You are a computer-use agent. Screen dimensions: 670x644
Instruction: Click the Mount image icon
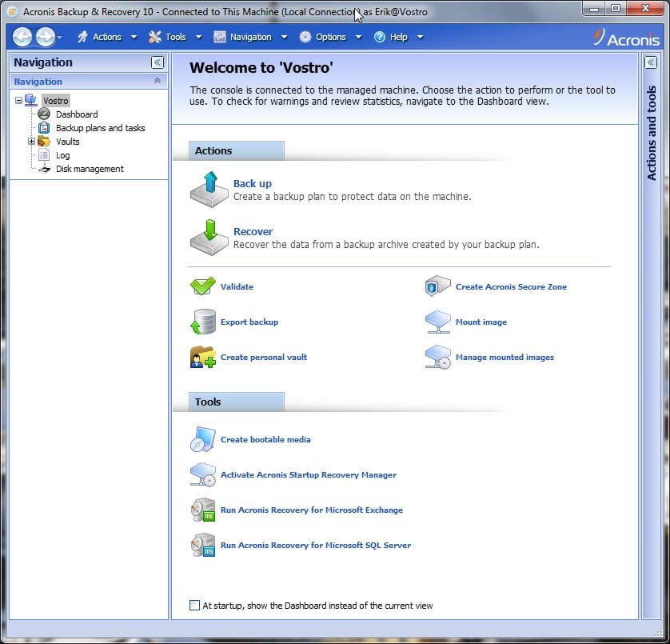[x=438, y=322]
